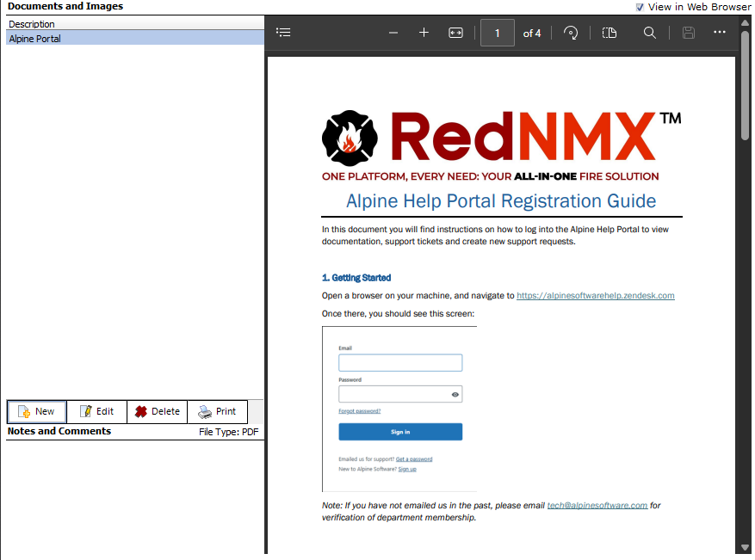Click the scrollbar up arrow
755x560 pixels.
[745, 22]
